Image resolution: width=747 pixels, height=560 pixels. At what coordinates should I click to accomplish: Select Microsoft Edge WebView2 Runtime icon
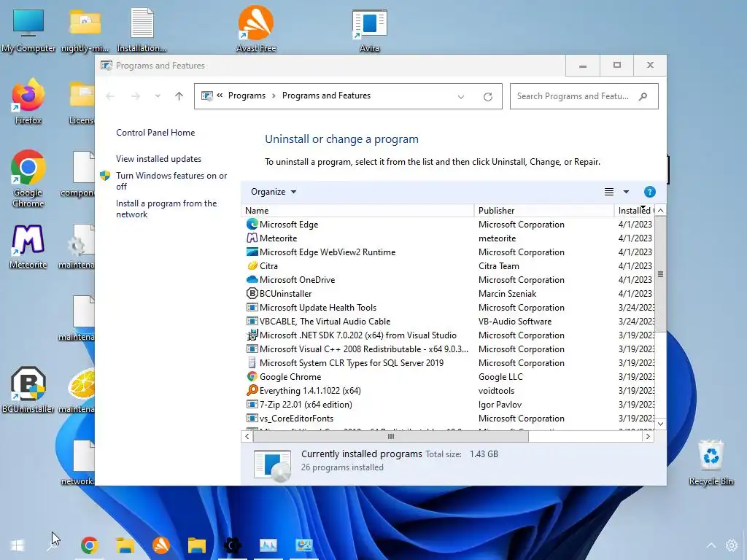252,252
